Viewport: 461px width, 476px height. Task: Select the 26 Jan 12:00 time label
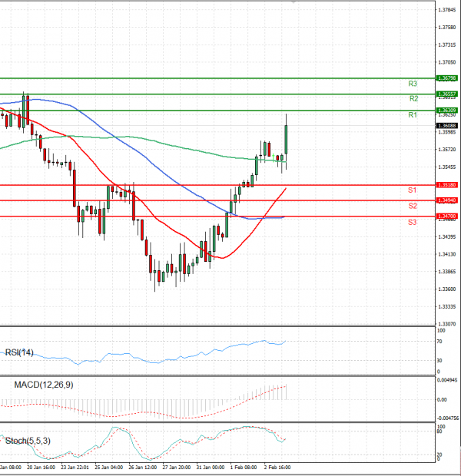click(x=143, y=466)
